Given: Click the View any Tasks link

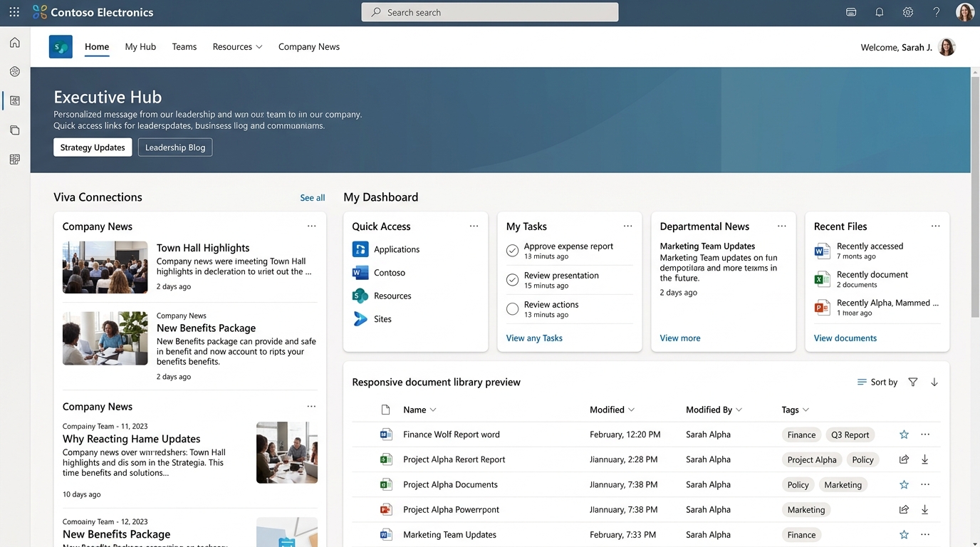Looking at the screenshot, I should tap(534, 338).
